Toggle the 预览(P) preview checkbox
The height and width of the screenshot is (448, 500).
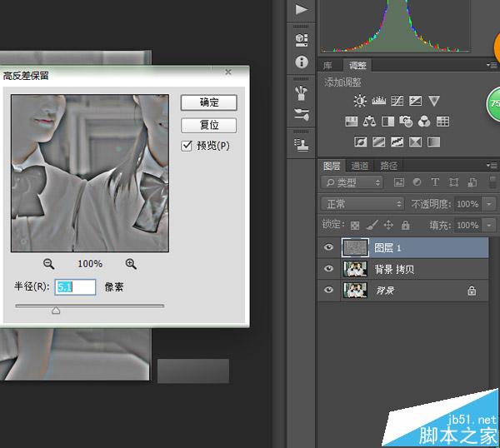(187, 146)
